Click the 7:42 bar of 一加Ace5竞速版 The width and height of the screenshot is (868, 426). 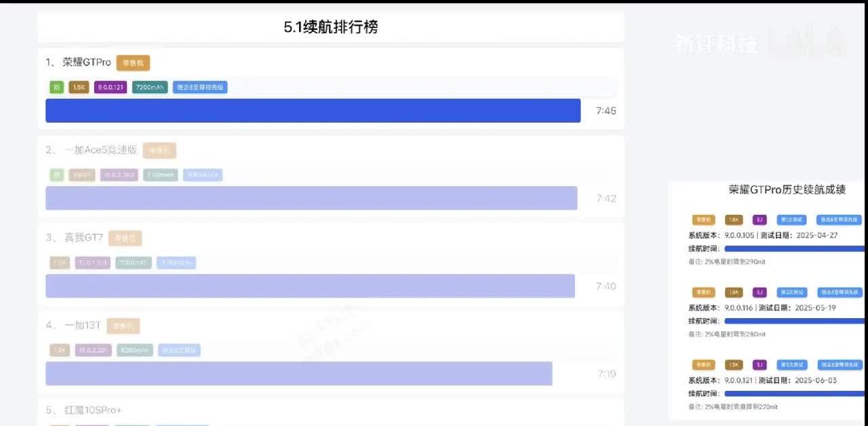pos(311,198)
